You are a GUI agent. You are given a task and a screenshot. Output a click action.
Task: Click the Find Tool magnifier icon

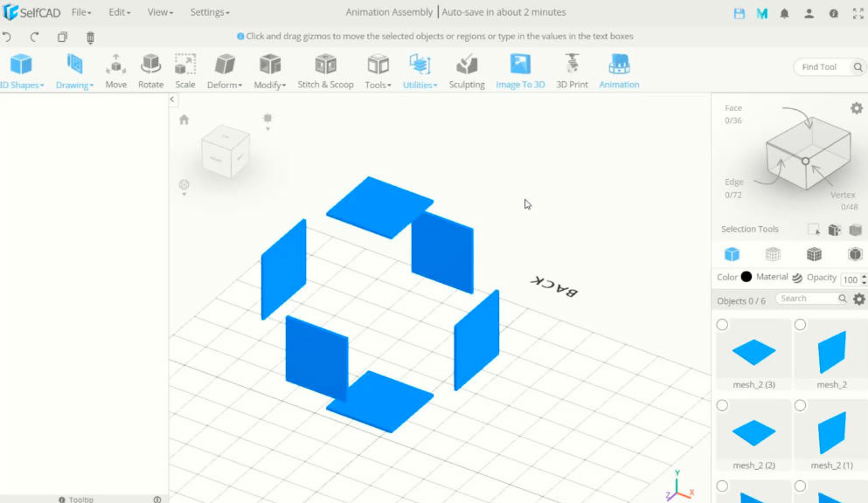coord(858,67)
